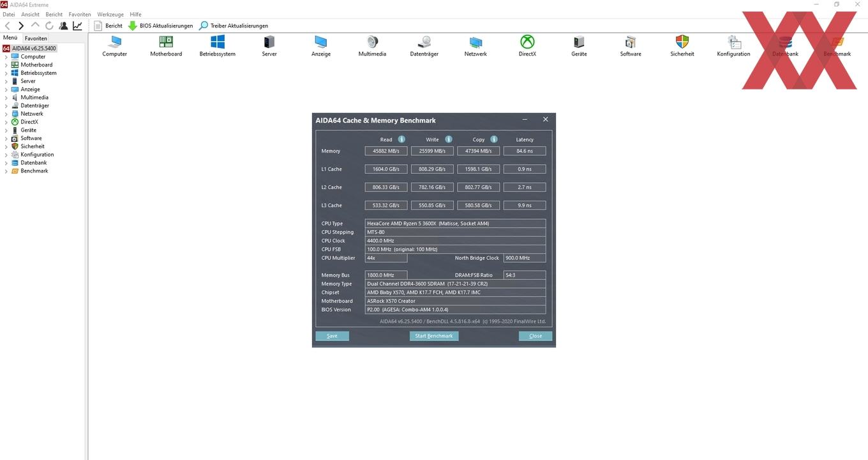Refresh the current page
Image resolution: width=868 pixels, height=460 pixels.
(x=49, y=26)
